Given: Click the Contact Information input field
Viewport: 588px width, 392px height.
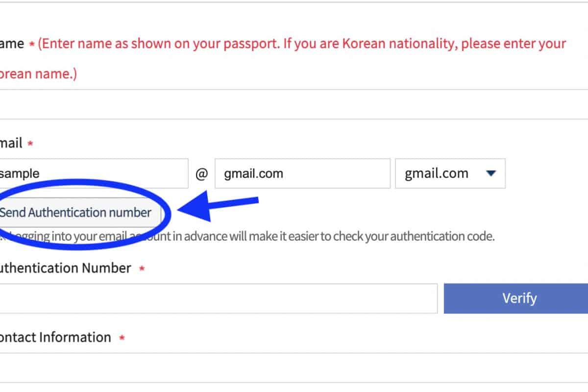Looking at the screenshot, I should (294, 367).
